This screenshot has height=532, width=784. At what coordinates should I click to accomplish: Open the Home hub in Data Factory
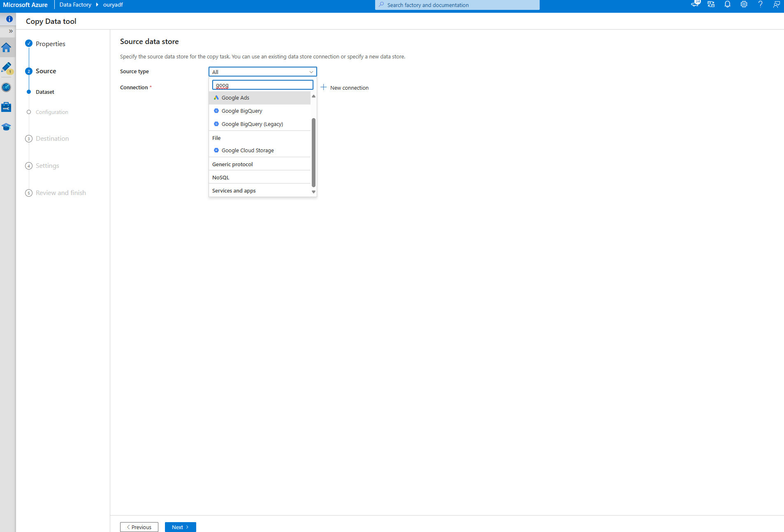(x=7, y=48)
